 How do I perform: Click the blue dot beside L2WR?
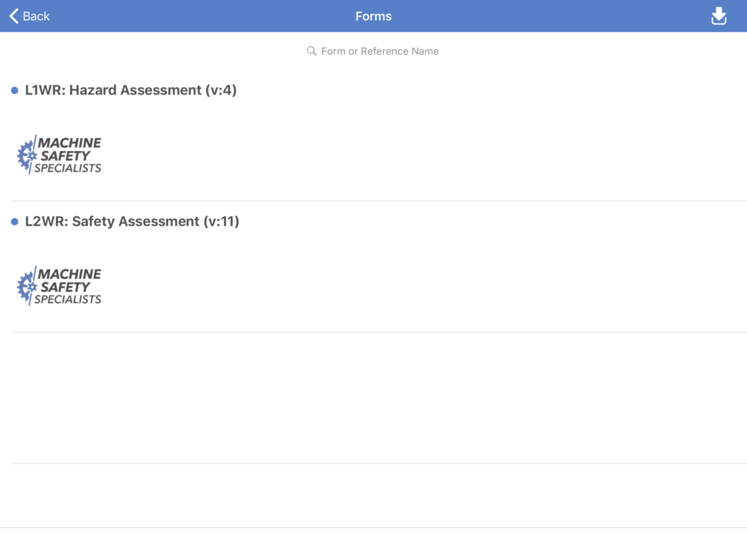15,222
